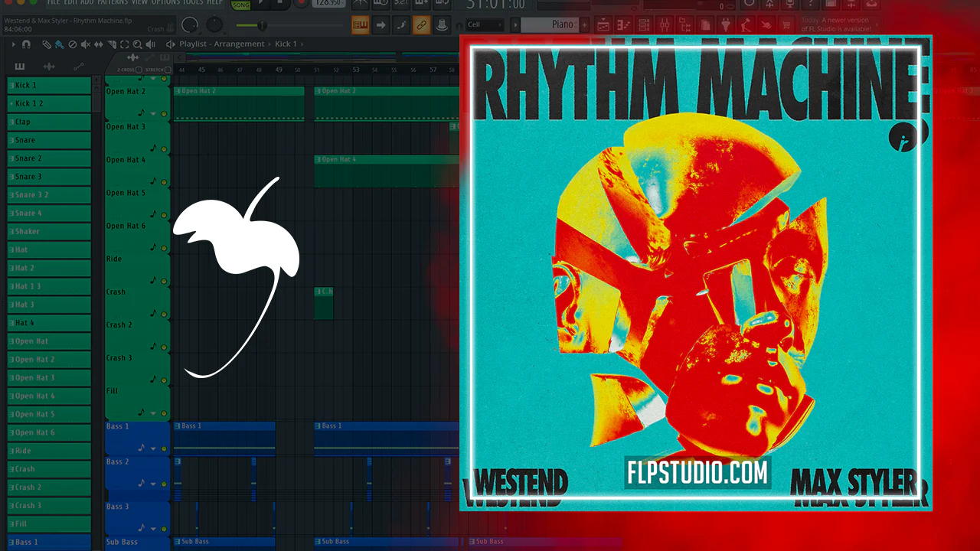Select the Clap pattern in picker

tap(49, 122)
